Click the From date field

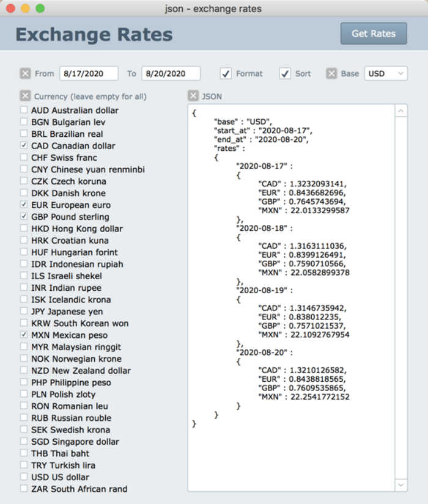pyautogui.click(x=89, y=73)
